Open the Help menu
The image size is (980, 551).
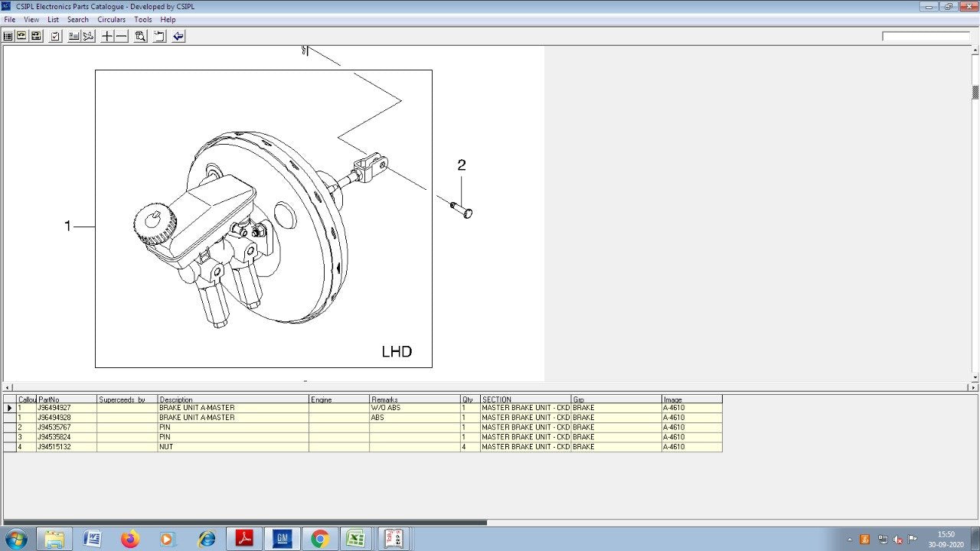pyautogui.click(x=168, y=19)
